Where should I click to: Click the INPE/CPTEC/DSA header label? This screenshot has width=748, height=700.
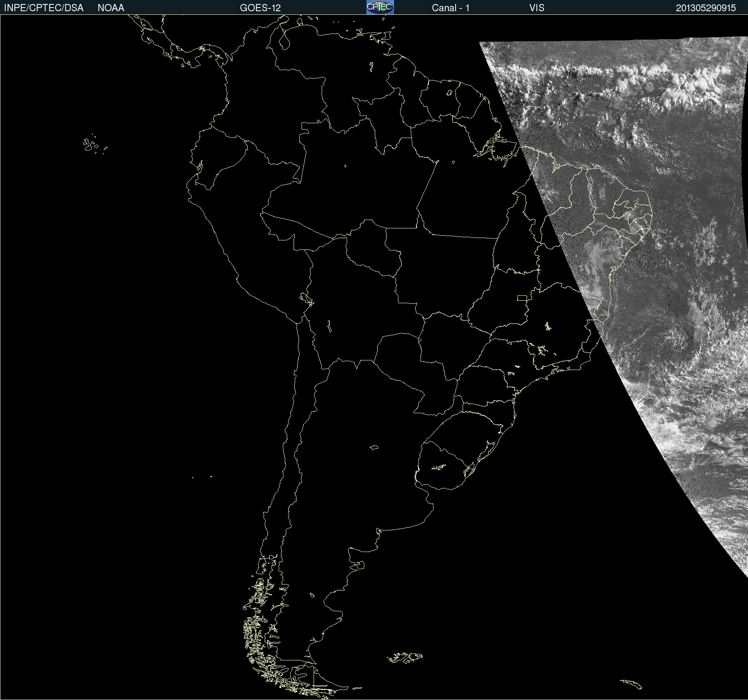tap(44, 8)
